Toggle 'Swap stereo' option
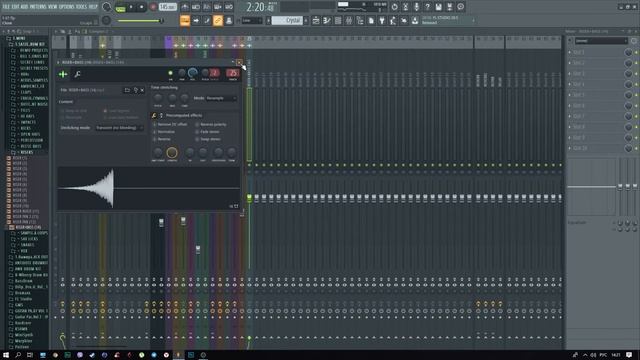The height and width of the screenshot is (360, 640). click(x=208, y=139)
